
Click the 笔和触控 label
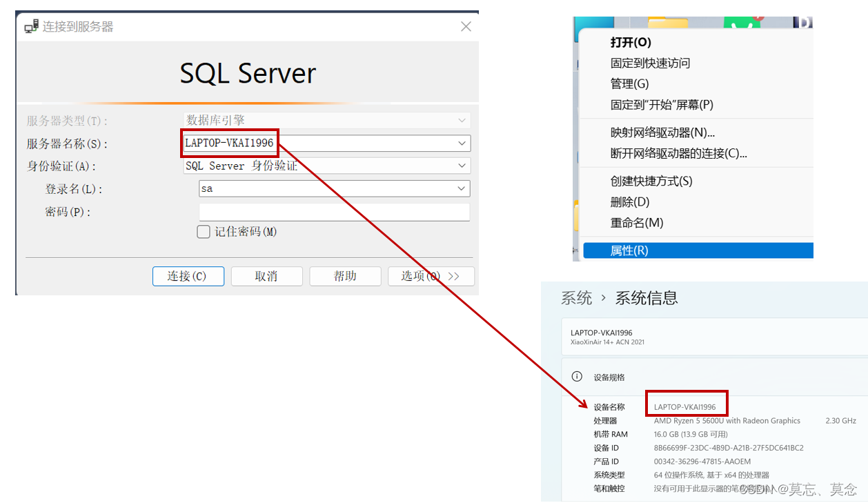pyautogui.click(x=609, y=489)
